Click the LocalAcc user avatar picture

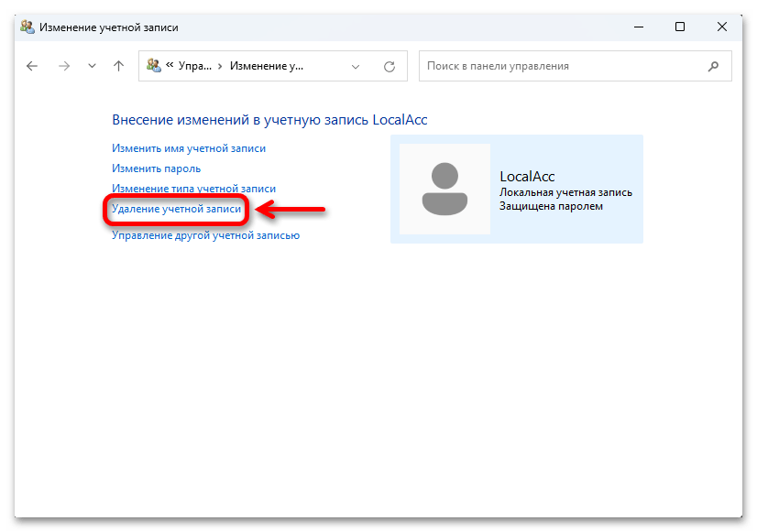coord(444,189)
